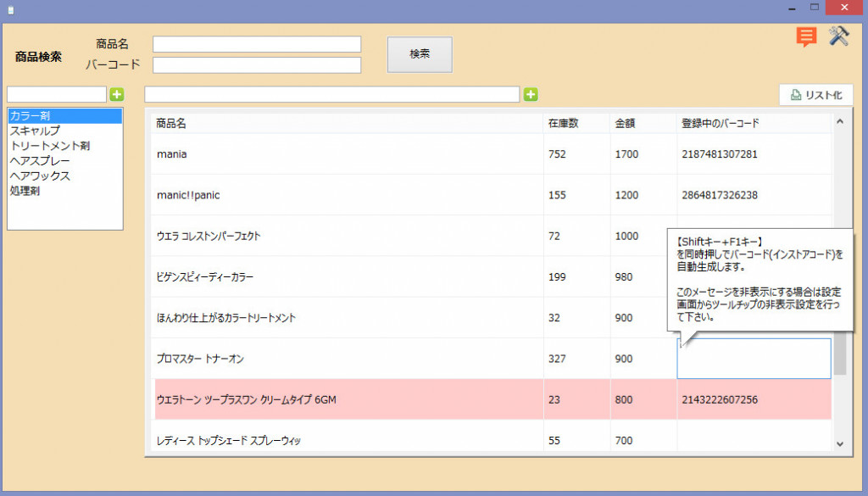Screen dimensions: 868x496
Task: Click stock count 155
Action: point(557,195)
